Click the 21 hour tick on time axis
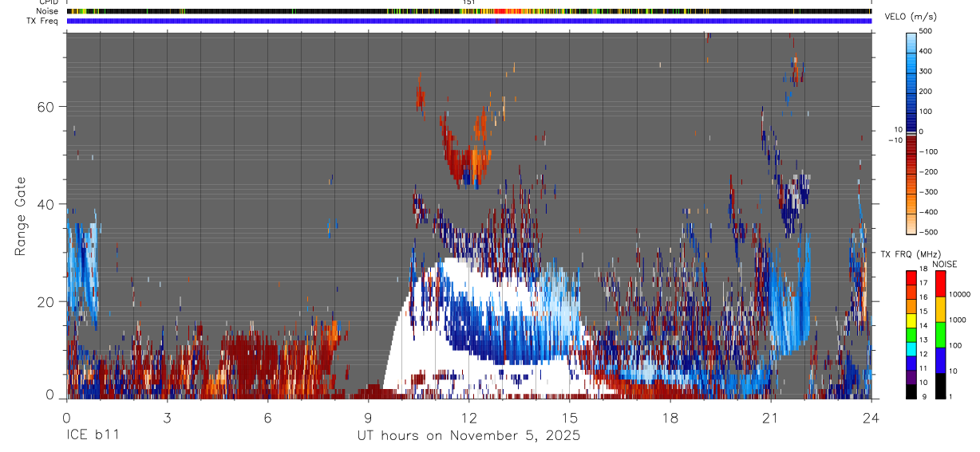Viewport: 980px width, 452px height. pyautogui.click(x=771, y=417)
